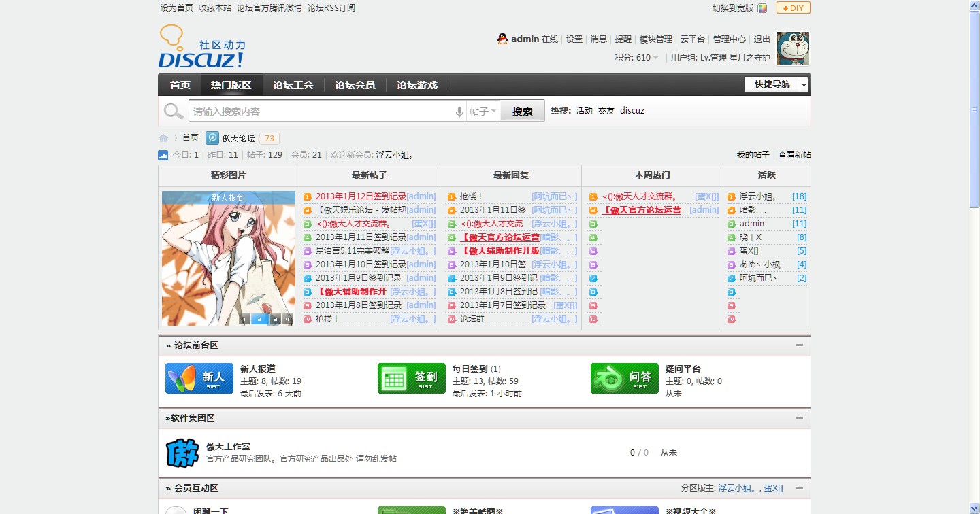
Task: Click hot search term 交友
Action: [x=606, y=111]
